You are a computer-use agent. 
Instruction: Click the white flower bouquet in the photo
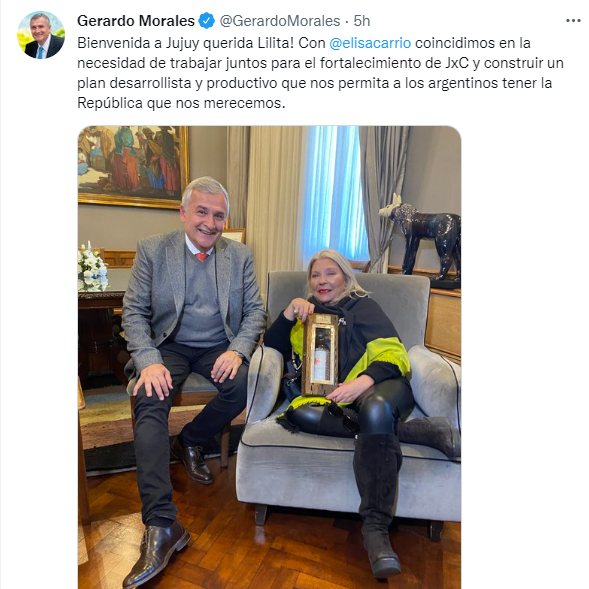[x=92, y=269]
